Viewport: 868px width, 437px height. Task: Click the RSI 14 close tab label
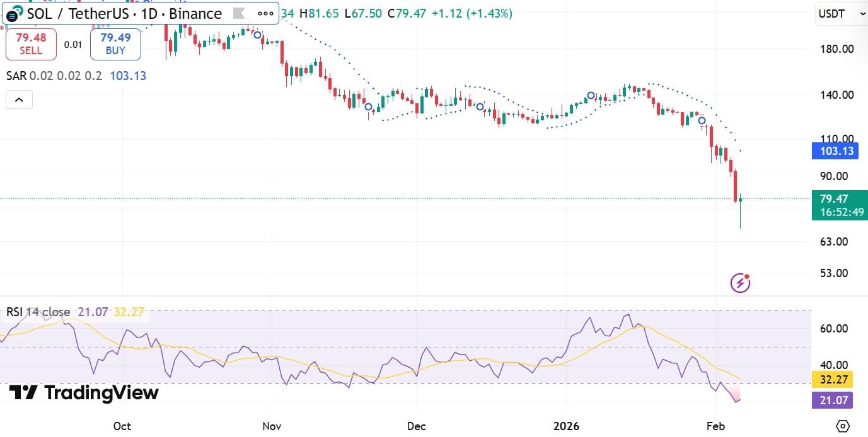pos(38,311)
